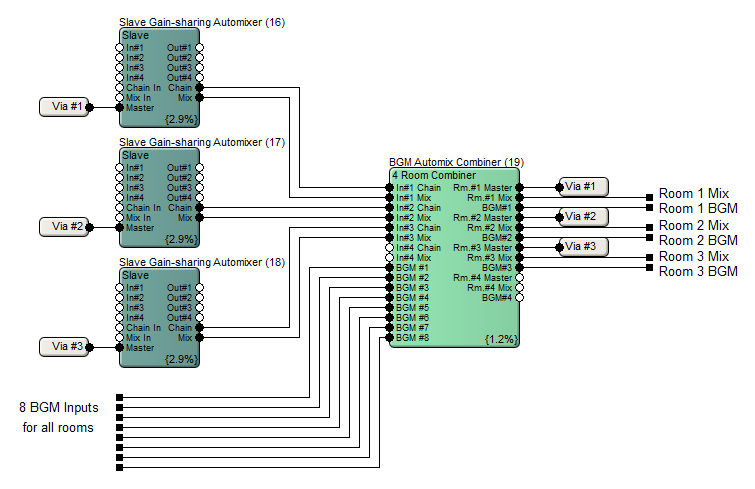Click Out#3 output node on Automixer (18)
Screen dimensions: 755x489
pos(199,308)
